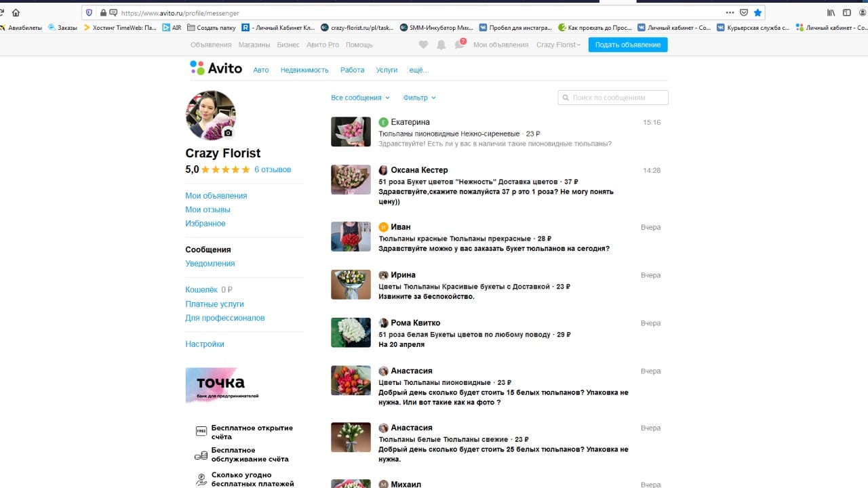Open 'Заказы' bookmark
Image resolution: width=868 pixels, height=488 pixels.
coord(62,28)
